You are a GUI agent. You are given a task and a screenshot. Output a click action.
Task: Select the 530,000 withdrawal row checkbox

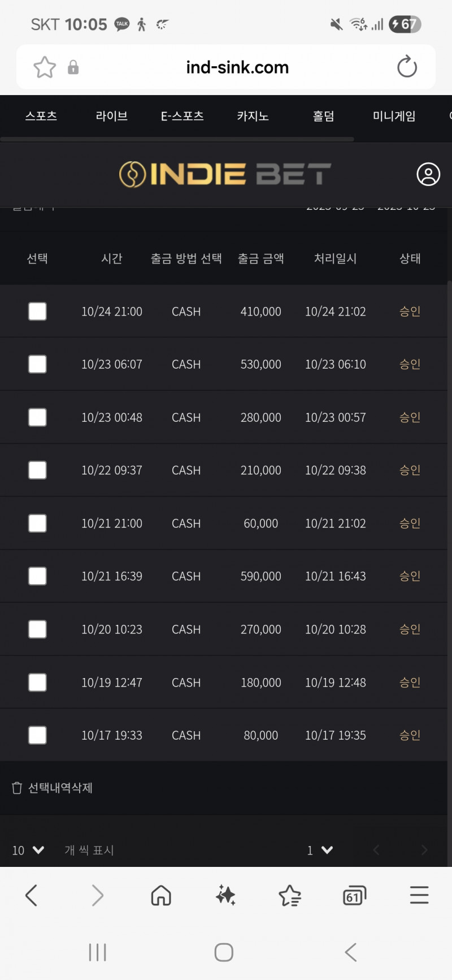pos(37,364)
